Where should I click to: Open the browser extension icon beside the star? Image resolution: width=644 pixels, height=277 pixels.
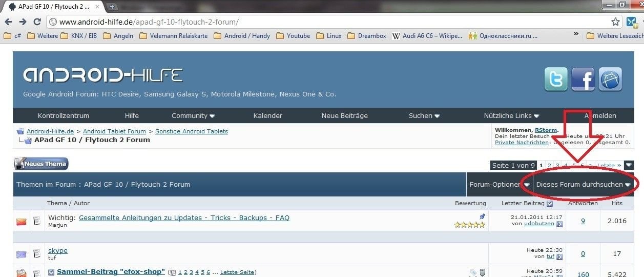[632, 22]
